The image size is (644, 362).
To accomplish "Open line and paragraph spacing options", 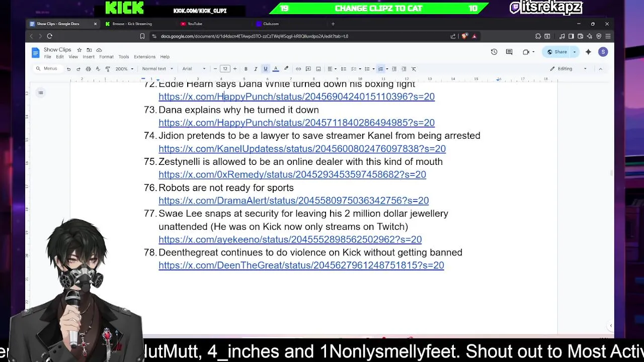I will [343, 69].
